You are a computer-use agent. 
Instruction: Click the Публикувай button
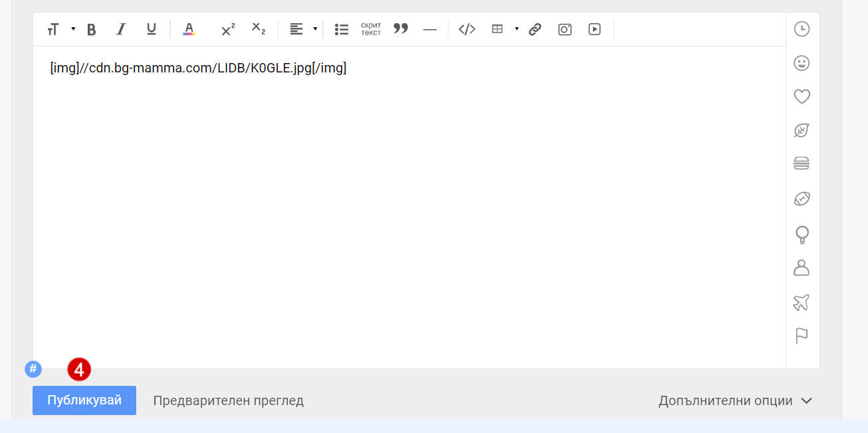[84, 400]
